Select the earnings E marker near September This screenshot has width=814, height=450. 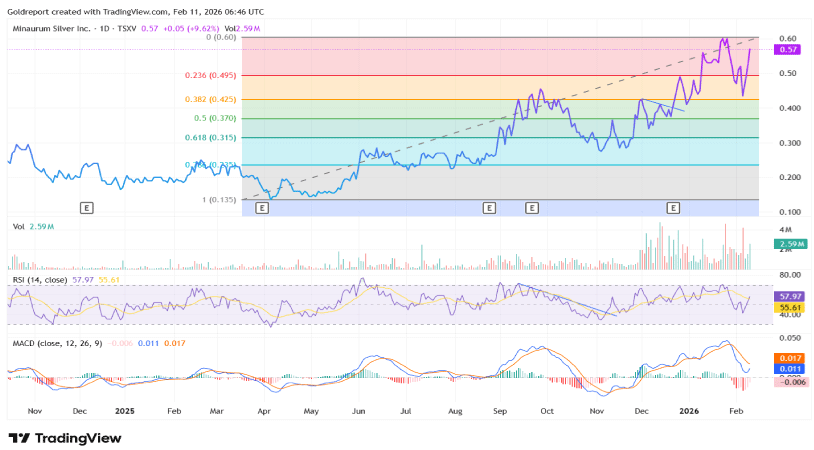point(489,207)
